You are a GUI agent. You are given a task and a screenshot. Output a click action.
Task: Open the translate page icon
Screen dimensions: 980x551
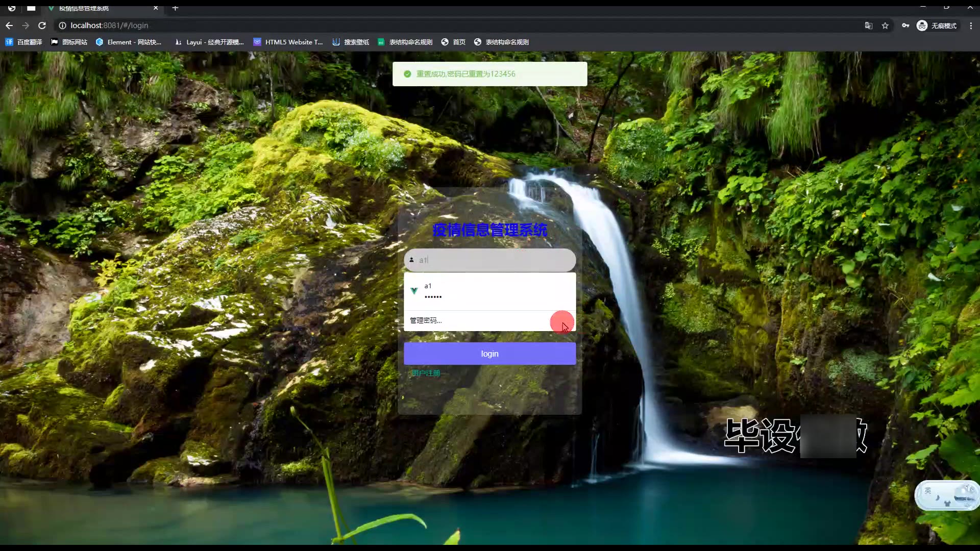(868, 26)
